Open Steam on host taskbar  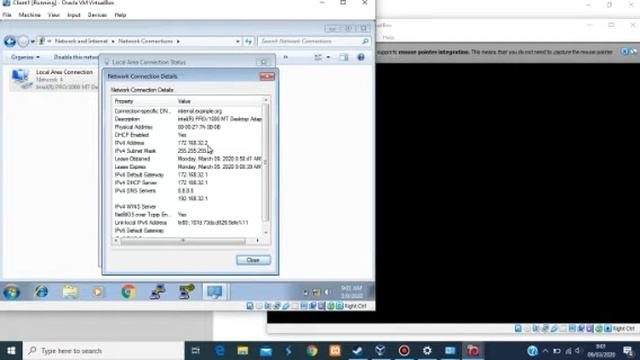(x=358, y=351)
